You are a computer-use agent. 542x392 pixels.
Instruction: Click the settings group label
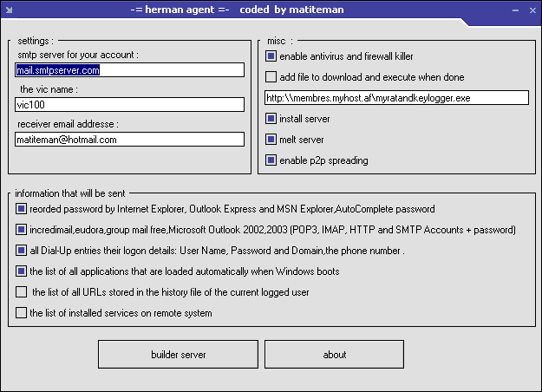[x=36, y=40]
